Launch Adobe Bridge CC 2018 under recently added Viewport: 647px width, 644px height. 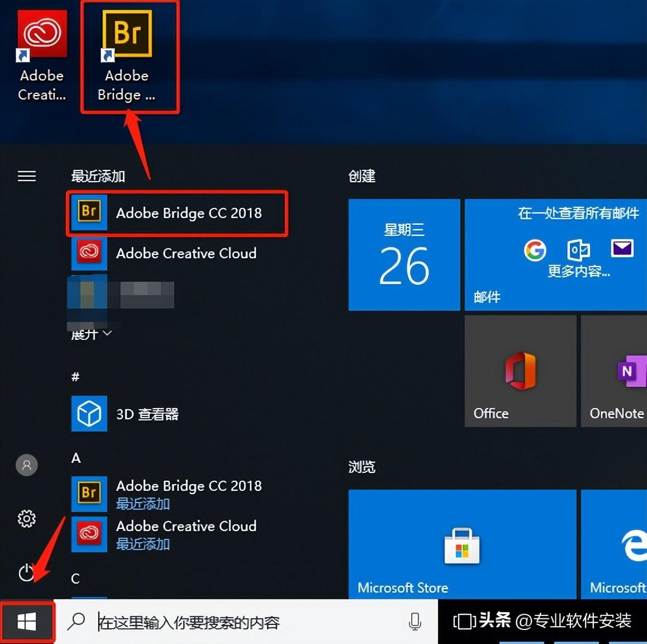(x=177, y=213)
